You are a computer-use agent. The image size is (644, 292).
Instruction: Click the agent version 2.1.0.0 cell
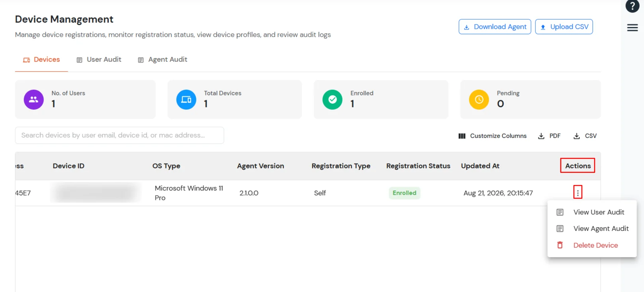(x=249, y=193)
